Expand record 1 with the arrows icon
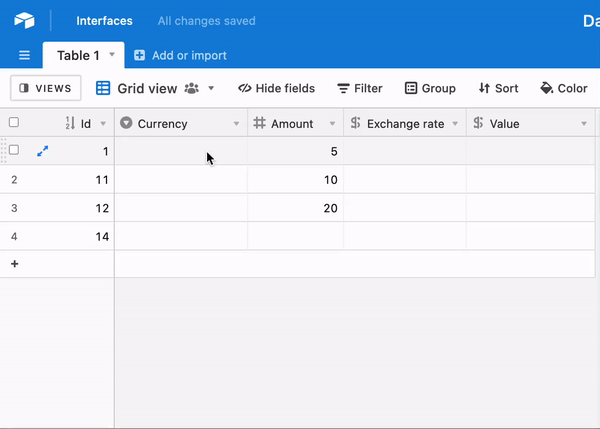600x429 pixels. [42, 151]
